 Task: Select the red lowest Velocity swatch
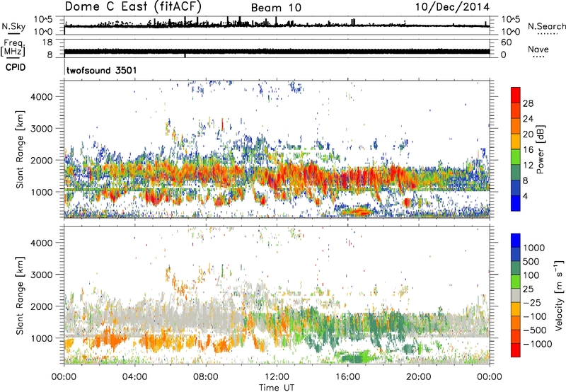[516, 350]
